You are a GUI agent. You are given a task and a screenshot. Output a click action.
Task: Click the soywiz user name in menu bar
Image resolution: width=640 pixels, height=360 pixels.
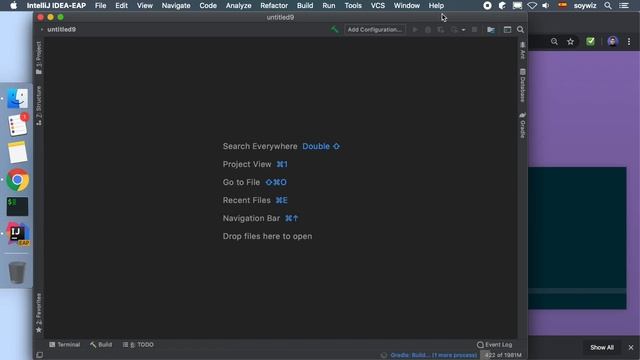585,6
